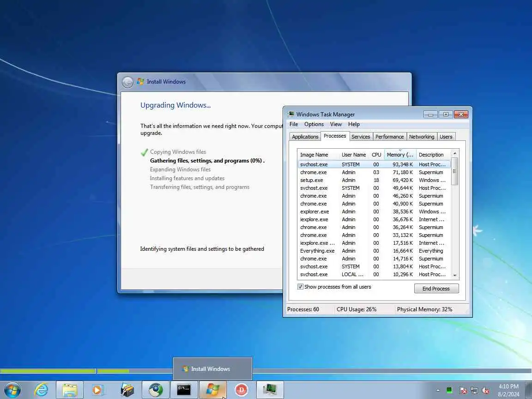The height and width of the screenshot is (399, 532).
Task: Select iexplore.exe row using 17,516 K
Action: (374, 243)
